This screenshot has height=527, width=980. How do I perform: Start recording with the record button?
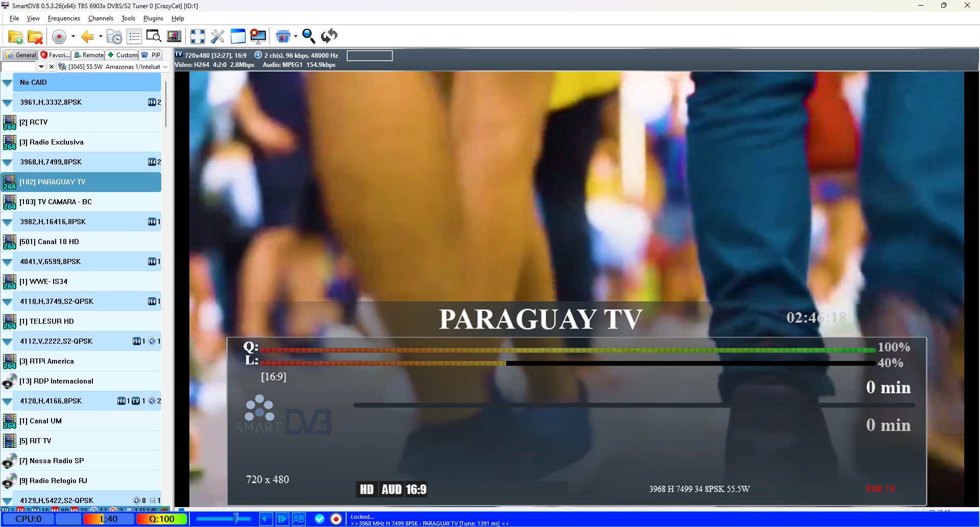click(x=59, y=37)
